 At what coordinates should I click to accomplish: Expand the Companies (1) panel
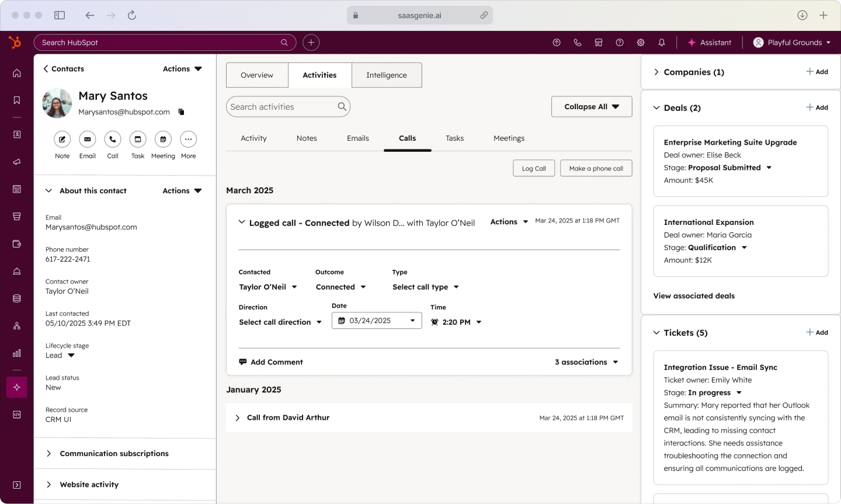pyautogui.click(x=656, y=72)
